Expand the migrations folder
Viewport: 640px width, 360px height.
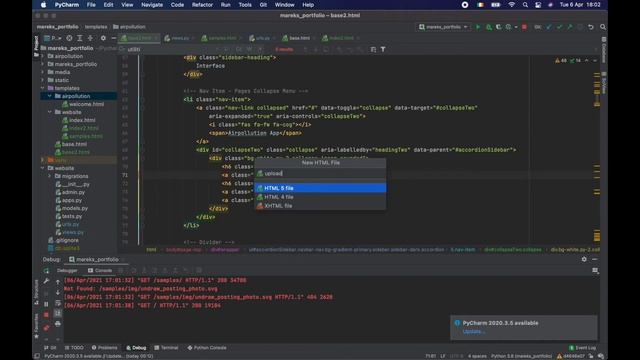pos(50,176)
